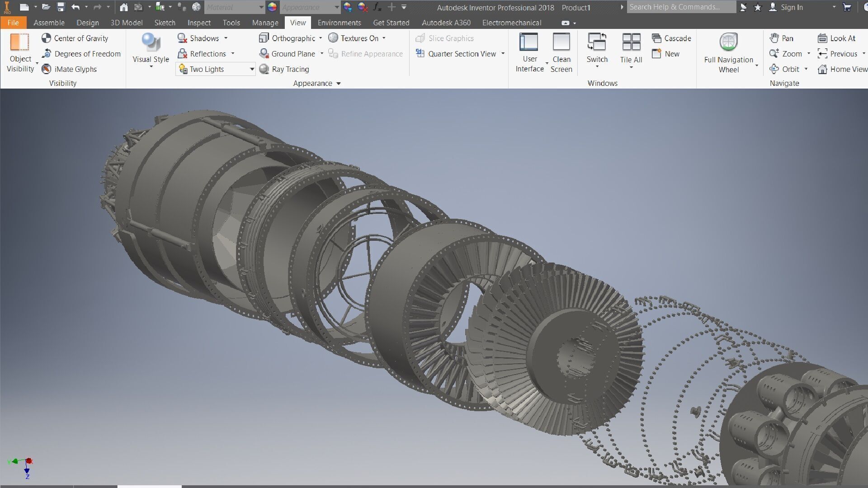Toggle Center of Gravity display
This screenshot has height=488, width=868.
click(75, 38)
